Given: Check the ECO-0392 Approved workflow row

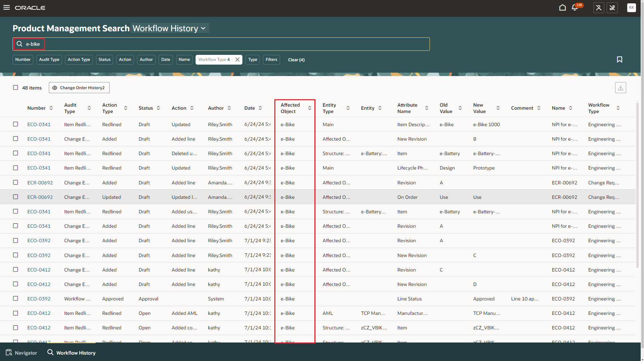Looking at the screenshot, I should point(15,298).
